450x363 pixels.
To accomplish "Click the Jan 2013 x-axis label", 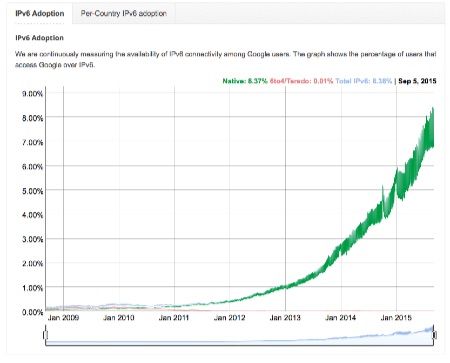I will click(x=285, y=318).
